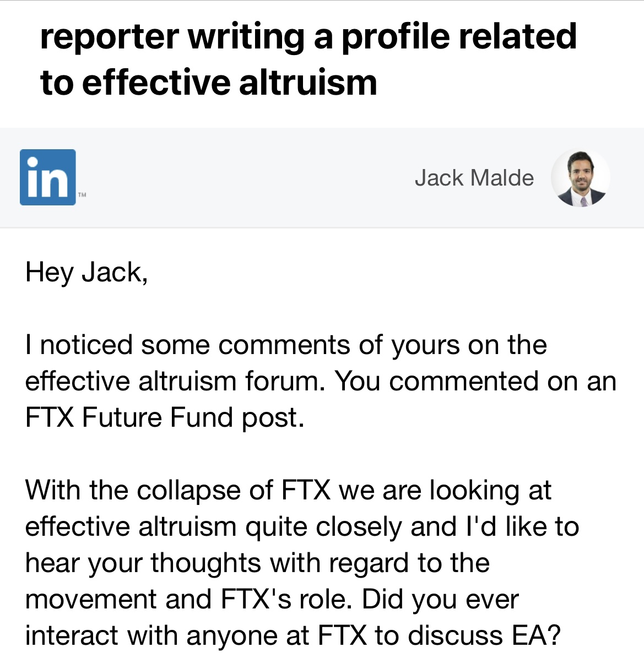
Task: Click 'hear your thoughts with regard to the'
Action: click(257, 563)
